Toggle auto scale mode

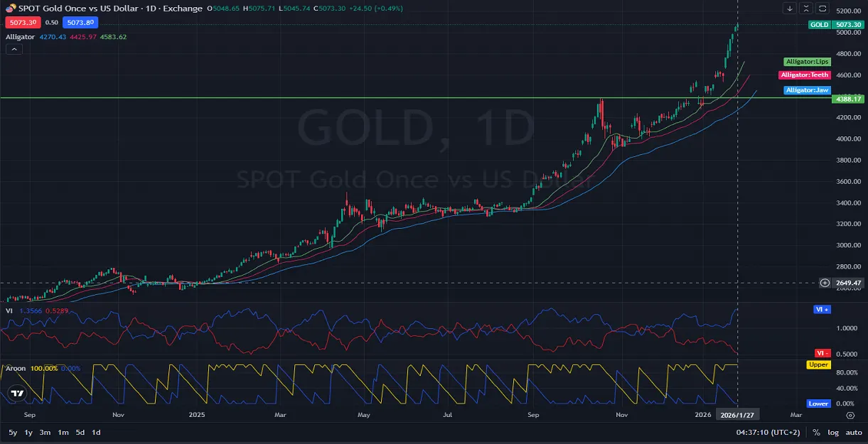point(854,433)
